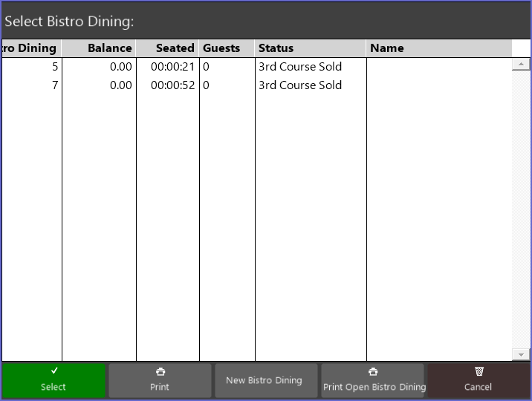Click the scrollbar down arrow
Screen dimensions: 532x401
point(521,355)
